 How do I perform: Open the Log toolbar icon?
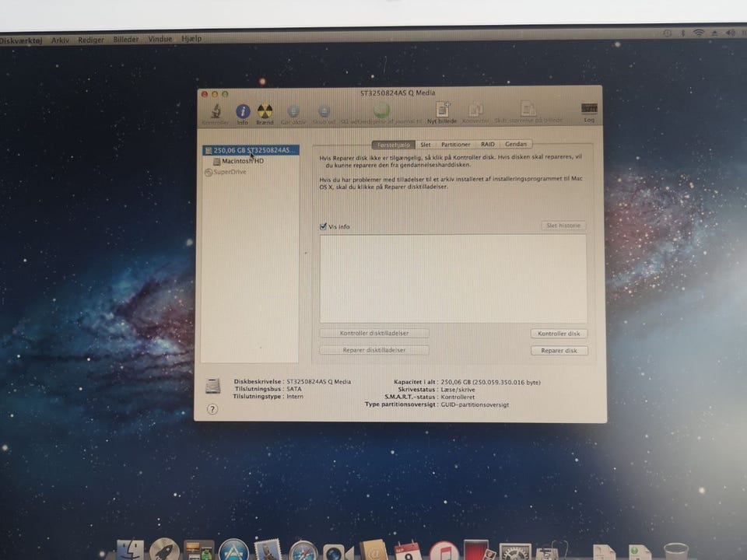(x=589, y=109)
